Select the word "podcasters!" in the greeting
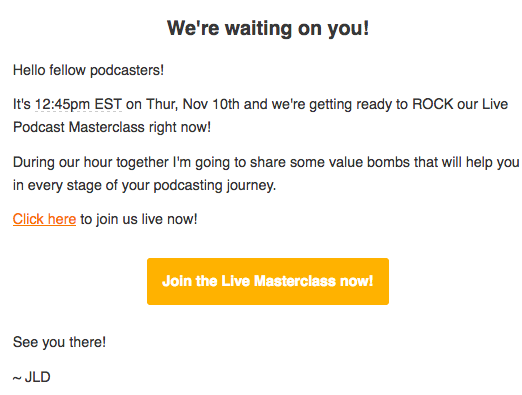Image resolution: width=522 pixels, height=395 pixels. (127, 71)
